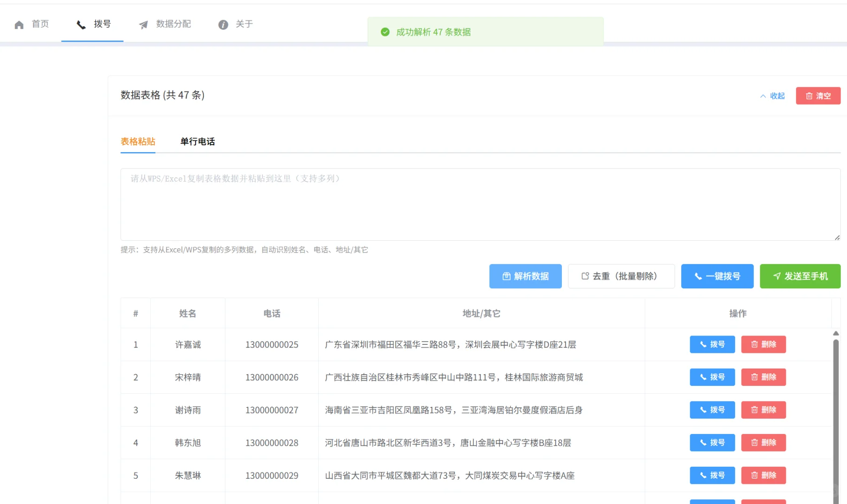Delete the 宋梓晴 record
This screenshot has width=847, height=504.
763,377
